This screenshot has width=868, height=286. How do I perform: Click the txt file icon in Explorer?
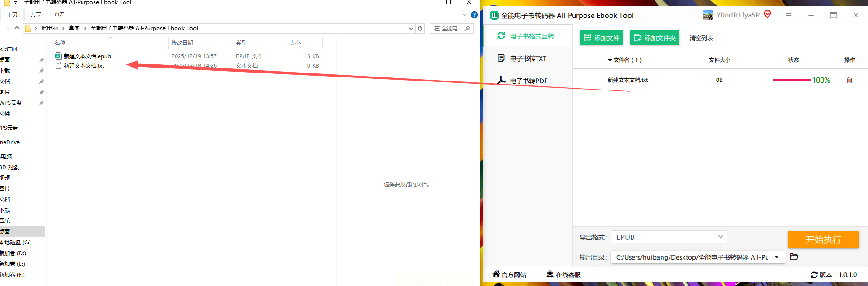[x=58, y=65]
